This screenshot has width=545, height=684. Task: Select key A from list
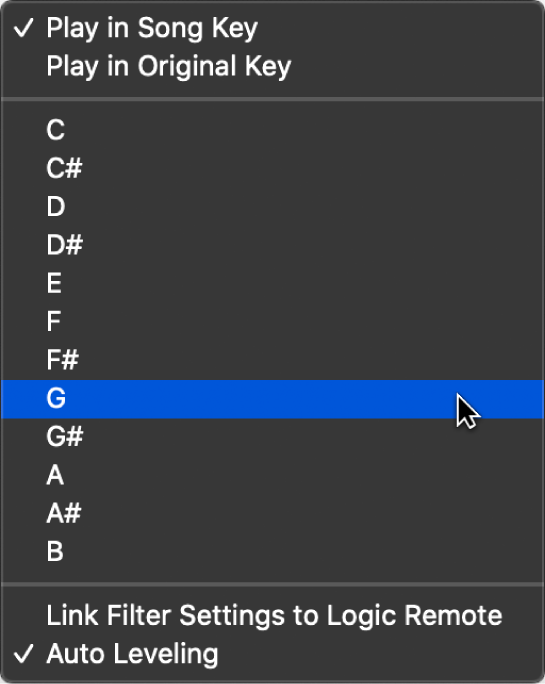272,475
